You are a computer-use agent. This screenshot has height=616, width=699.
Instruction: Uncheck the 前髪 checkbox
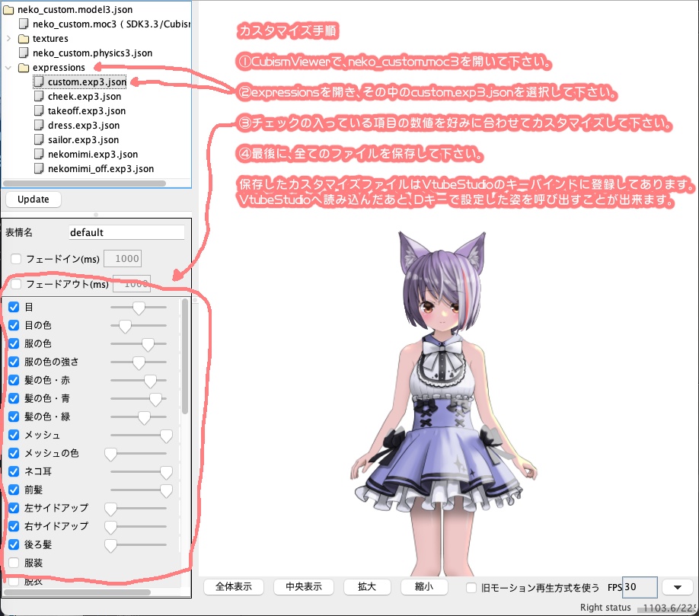[14, 490]
